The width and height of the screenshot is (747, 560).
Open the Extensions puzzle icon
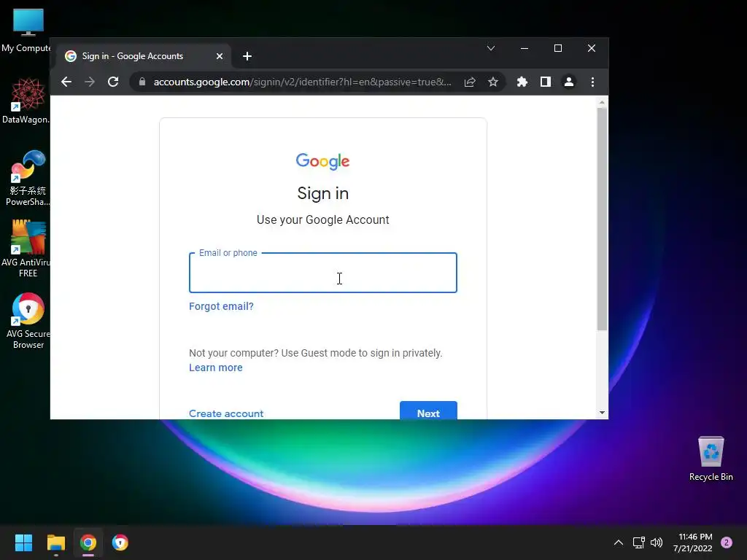(522, 82)
